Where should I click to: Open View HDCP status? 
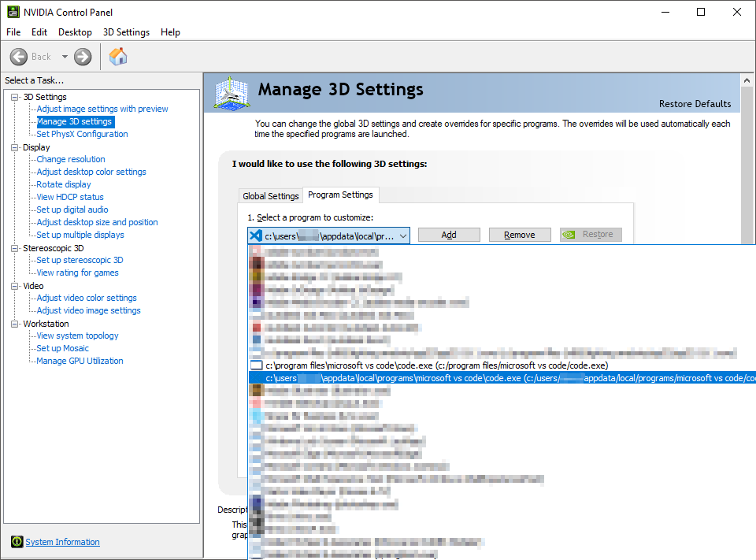point(70,197)
